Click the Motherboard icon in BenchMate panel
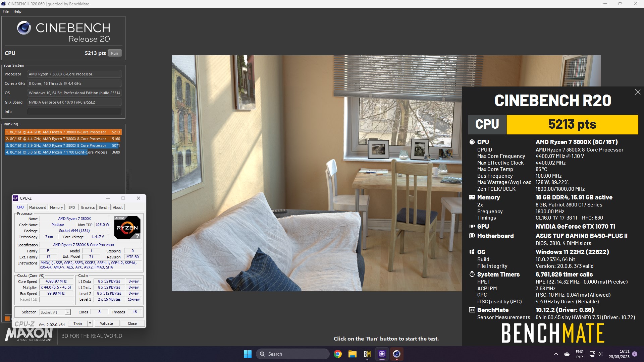 (472, 236)
